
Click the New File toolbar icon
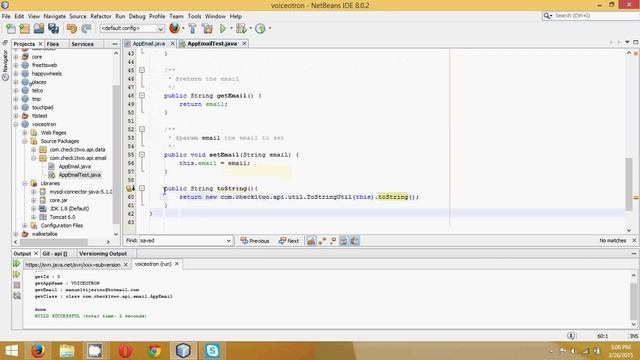11,28
